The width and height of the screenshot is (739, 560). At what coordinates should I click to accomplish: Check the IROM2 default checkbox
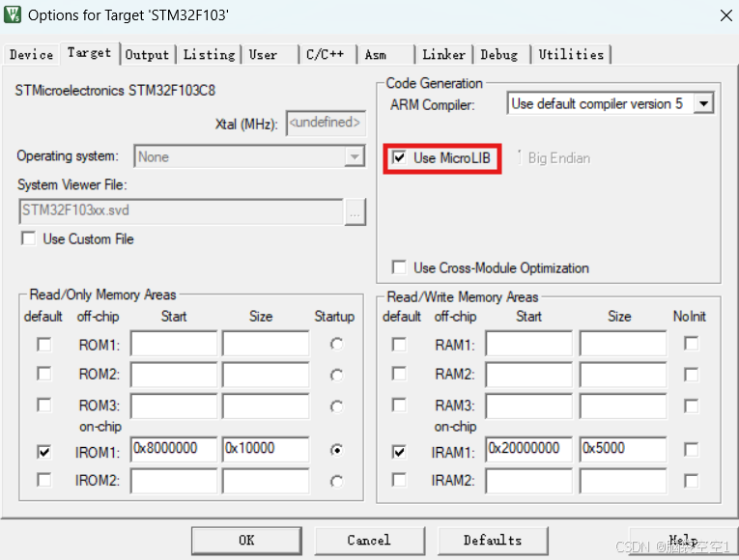(43, 480)
